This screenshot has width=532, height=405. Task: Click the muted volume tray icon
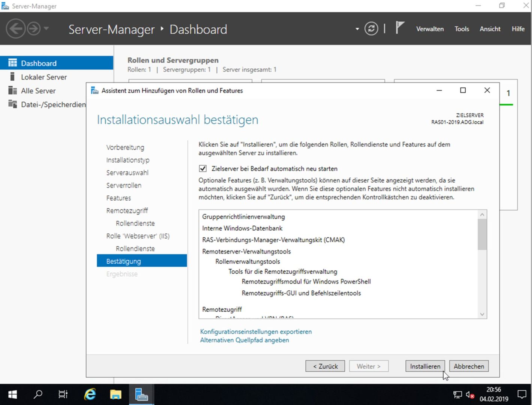[470, 394]
